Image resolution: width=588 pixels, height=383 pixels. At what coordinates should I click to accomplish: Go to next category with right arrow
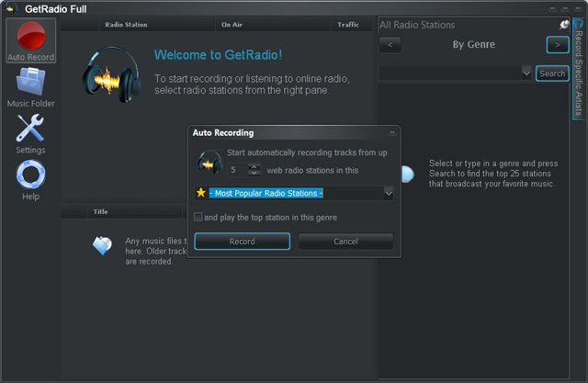(557, 44)
